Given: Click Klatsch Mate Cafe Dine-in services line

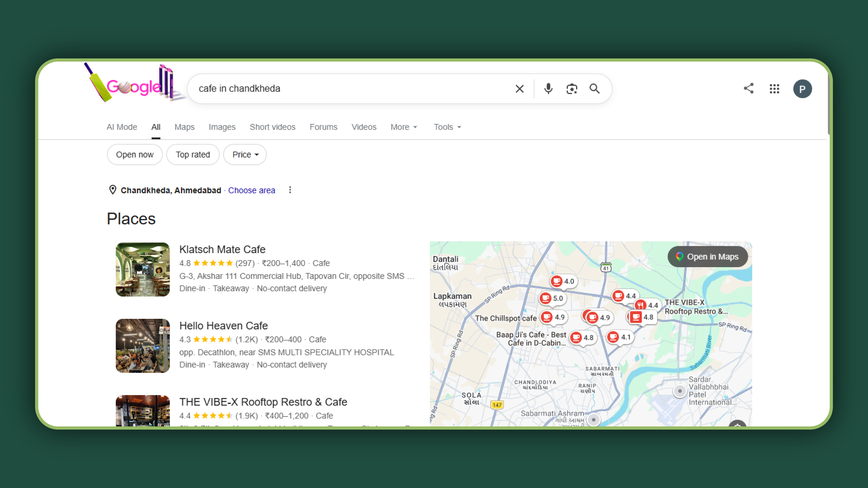Looking at the screenshot, I should (253, 289).
